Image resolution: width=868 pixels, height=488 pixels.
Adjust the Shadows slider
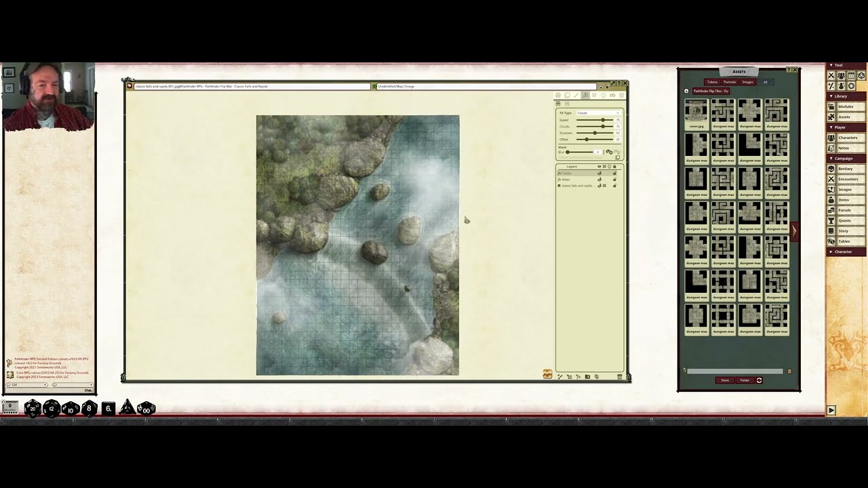pyautogui.click(x=595, y=133)
